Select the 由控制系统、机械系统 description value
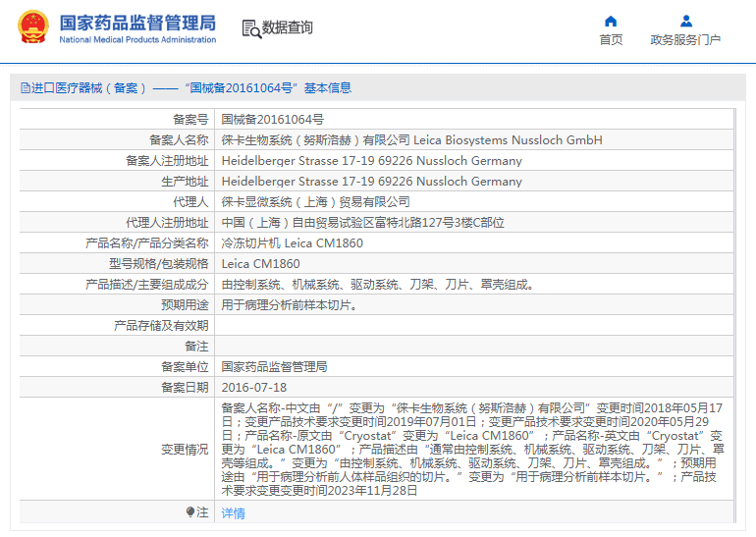Screen dimensions: 756x537 coord(378,285)
